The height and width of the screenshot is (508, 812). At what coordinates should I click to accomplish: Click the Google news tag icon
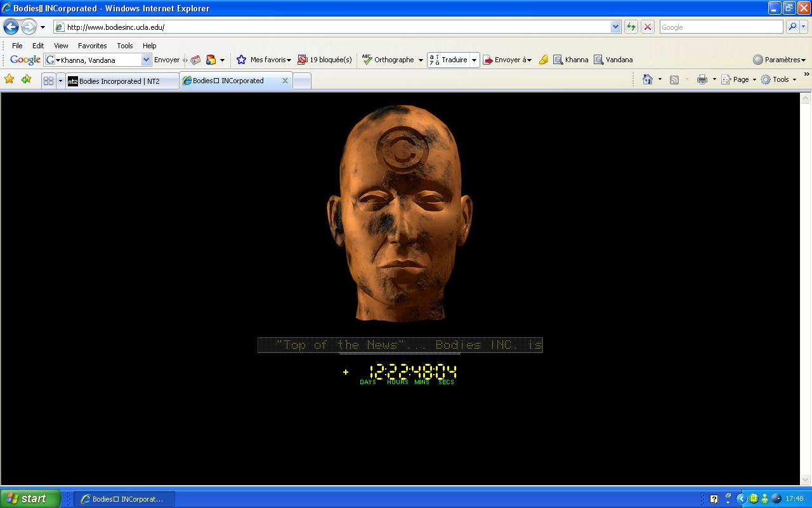click(195, 60)
